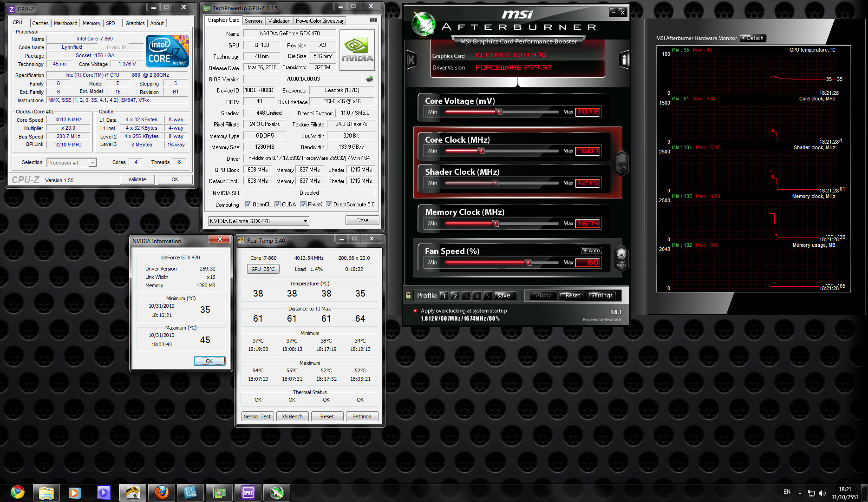Launch Windows Media Player from the taskbar
This screenshot has height=502, width=868.
(x=74, y=492)
